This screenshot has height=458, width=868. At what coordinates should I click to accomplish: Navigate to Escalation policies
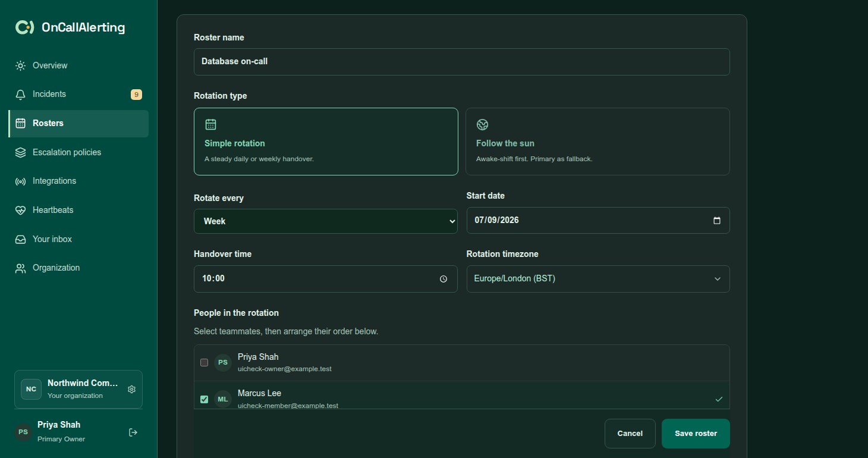pyautogui.click(x=78, y=152)
